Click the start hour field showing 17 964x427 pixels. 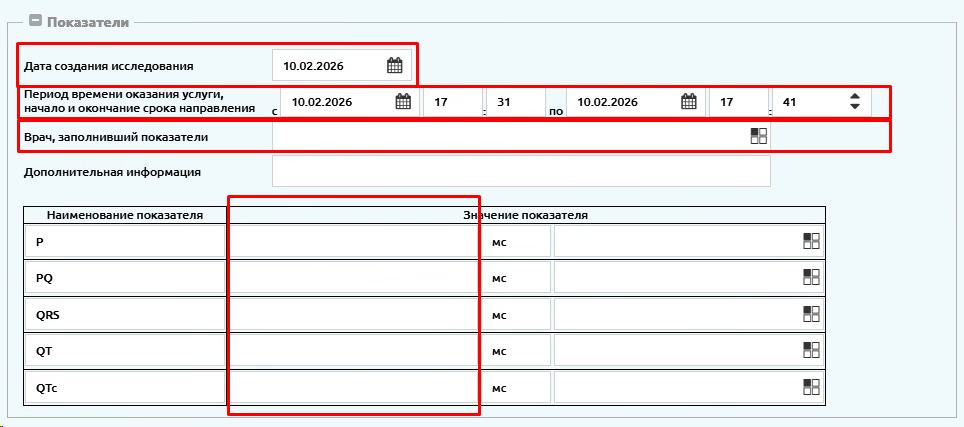pos(452,102)
